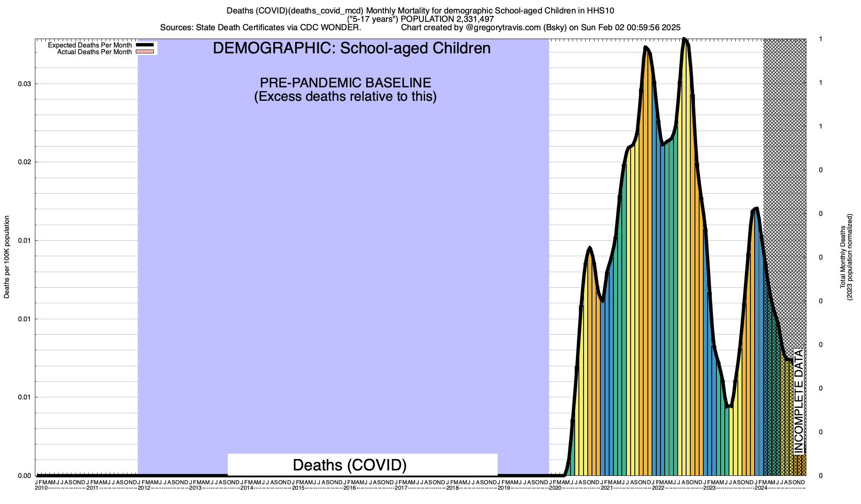Image resolution: width=861 pixels, height=504 pixels.
Task: Click the 'CDC WONDER' source text
Action: point(330,28)
